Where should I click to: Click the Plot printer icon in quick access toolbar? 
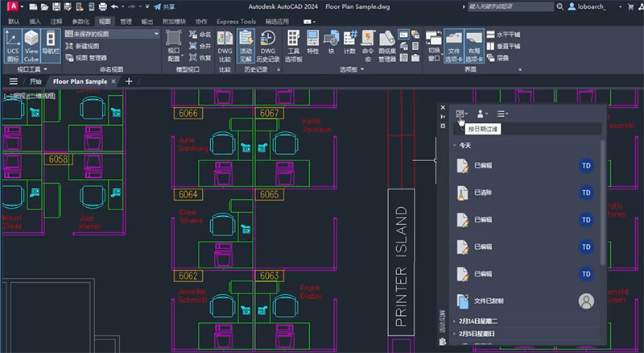102,6
